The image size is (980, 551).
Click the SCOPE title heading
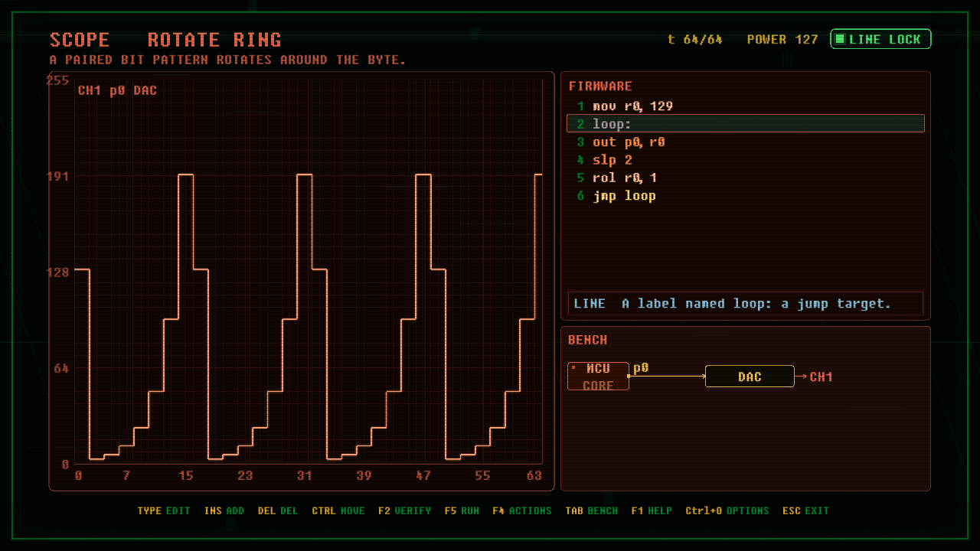80,40
